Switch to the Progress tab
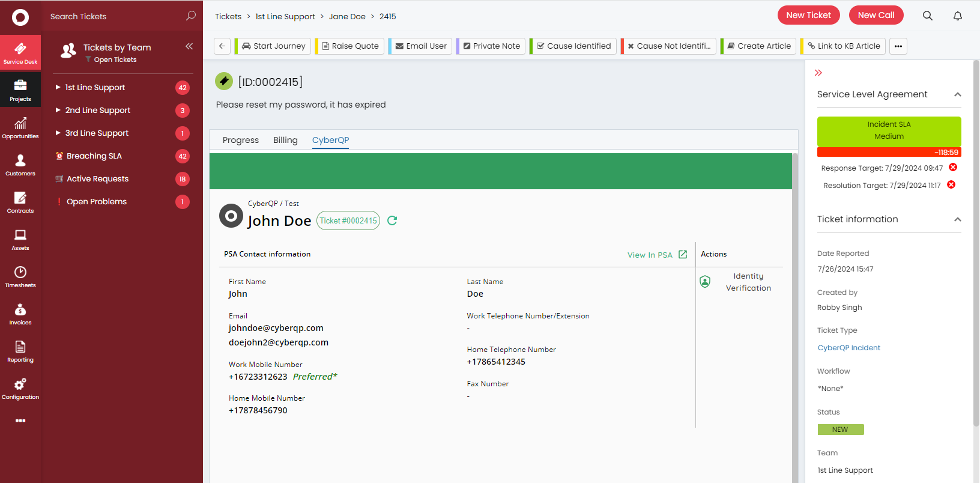The height and width of the screenshot is (483, 980). click(x=240, y=140)
